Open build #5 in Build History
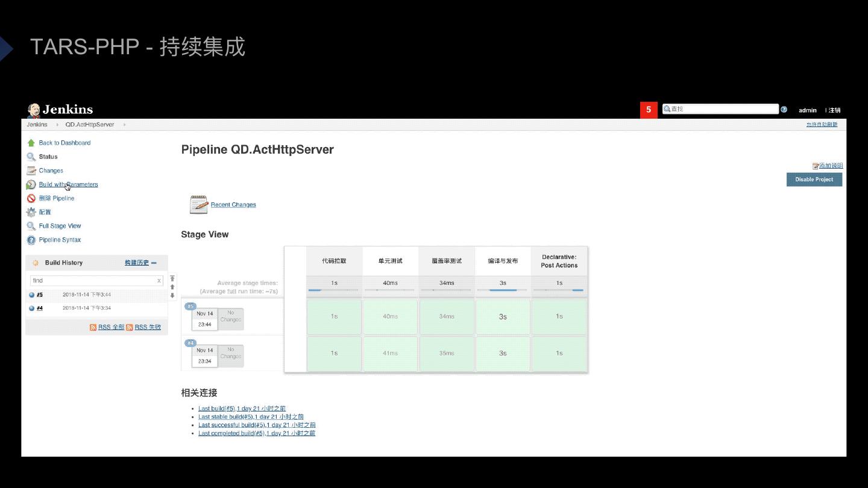 coord(40,295)
